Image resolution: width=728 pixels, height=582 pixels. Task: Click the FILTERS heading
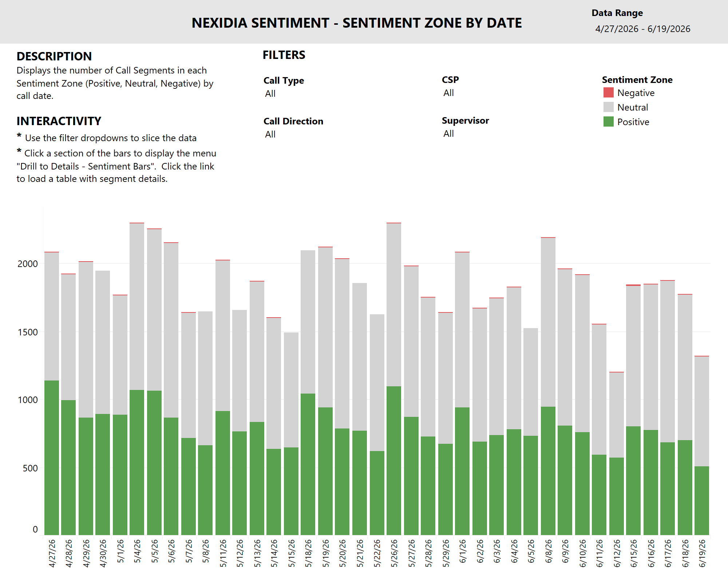click(284, 55)
